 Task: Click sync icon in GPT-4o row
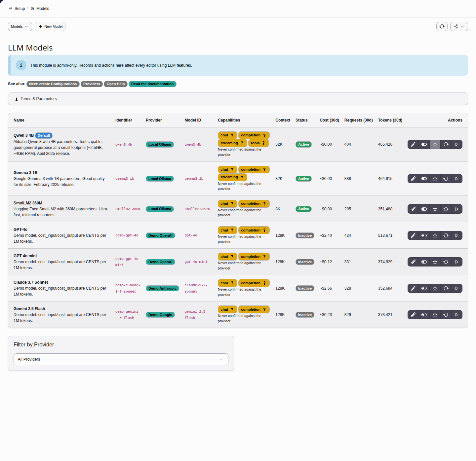tap(446, 235)
